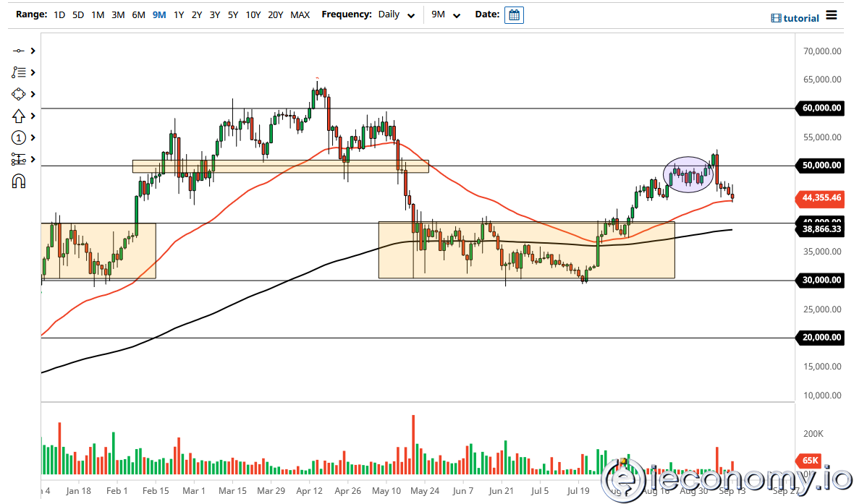Select the horizontal line drawing tool icon
The height and width of the screenshot is (504, 854).
coord(18,51)
